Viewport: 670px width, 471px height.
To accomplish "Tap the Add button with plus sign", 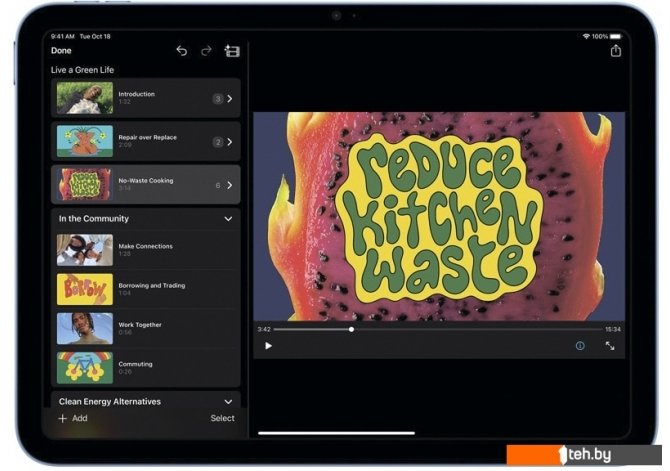I will 73,418.
